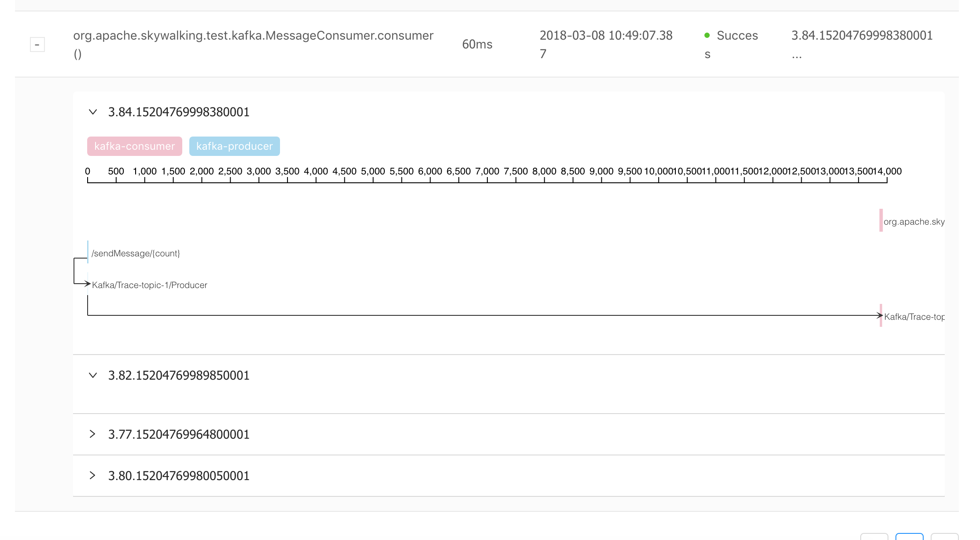Select the segment header 3.82.15204769989850001
The height and width of the screenshot is (540, 980).
point(179,375)
